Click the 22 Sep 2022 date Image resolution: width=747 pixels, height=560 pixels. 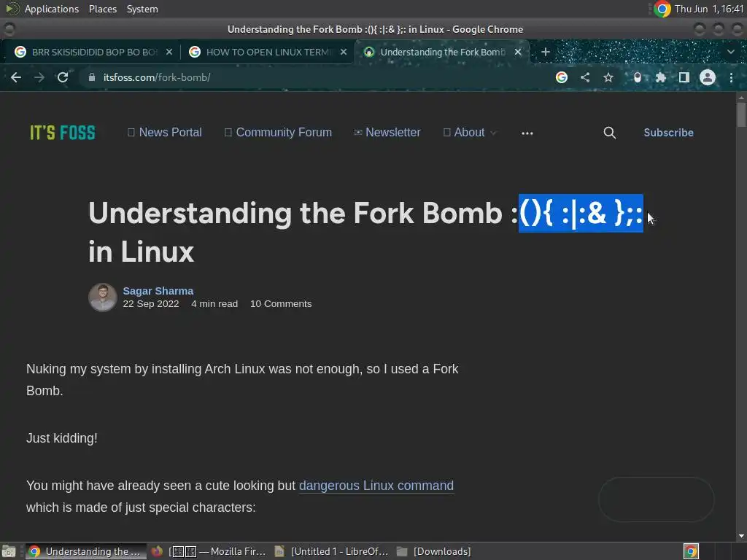151,304
